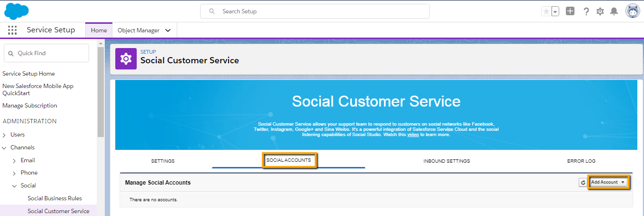Open the notifications bell
Viewport: 644px width, 216px height.
coord(614,11)
